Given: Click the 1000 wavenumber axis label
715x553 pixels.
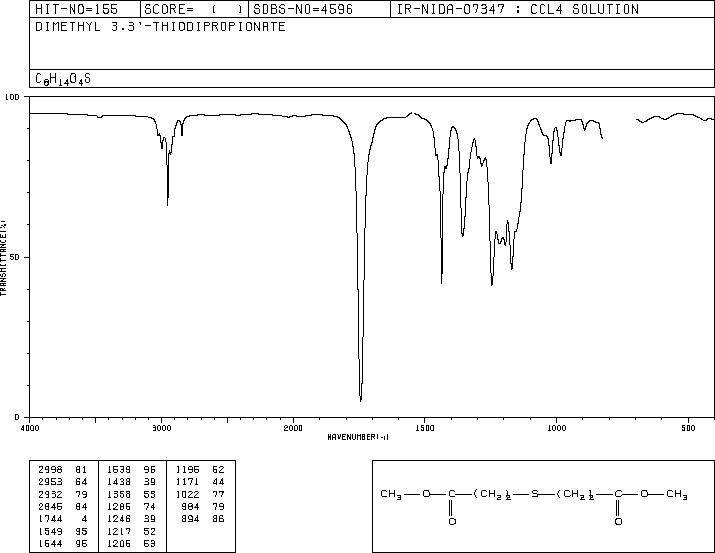Looking at the screenshot, I should [x=556, y=428].
